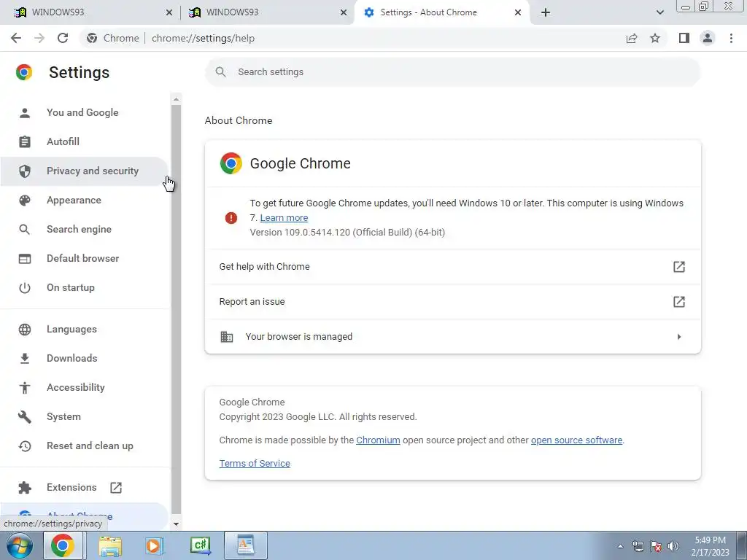
Task: Open Default browser settings
Action: [x=83, y=259]
